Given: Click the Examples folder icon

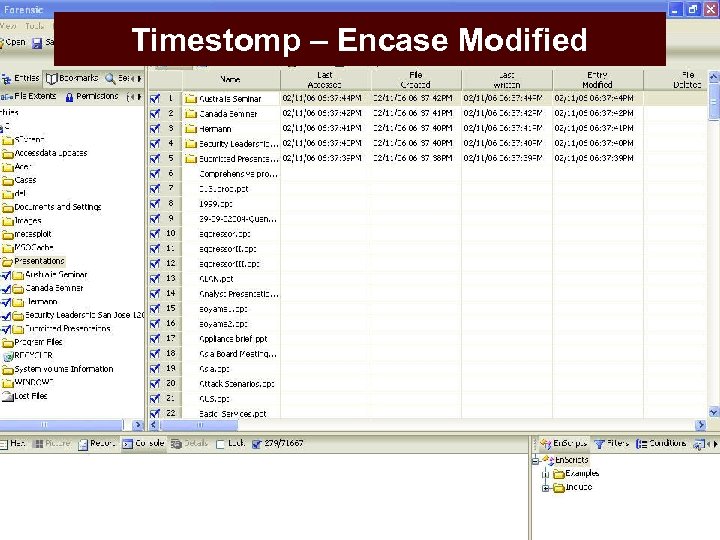Looking at the screenshot, I should (x=559, y=474).
